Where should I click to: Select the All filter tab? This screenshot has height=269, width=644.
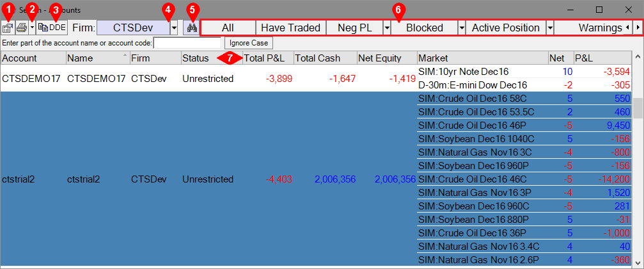point(228,28)
